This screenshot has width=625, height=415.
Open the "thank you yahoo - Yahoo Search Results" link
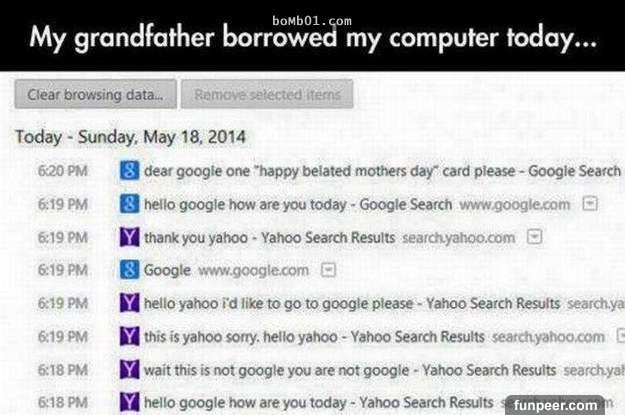270,237
